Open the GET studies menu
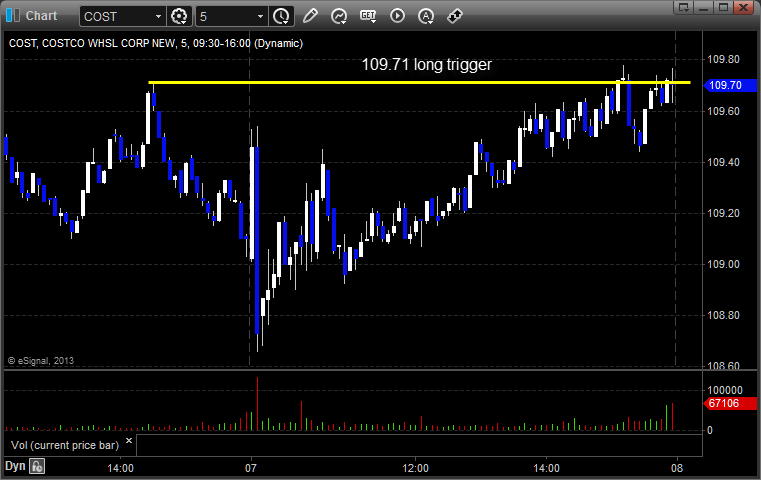 point(368,16)
